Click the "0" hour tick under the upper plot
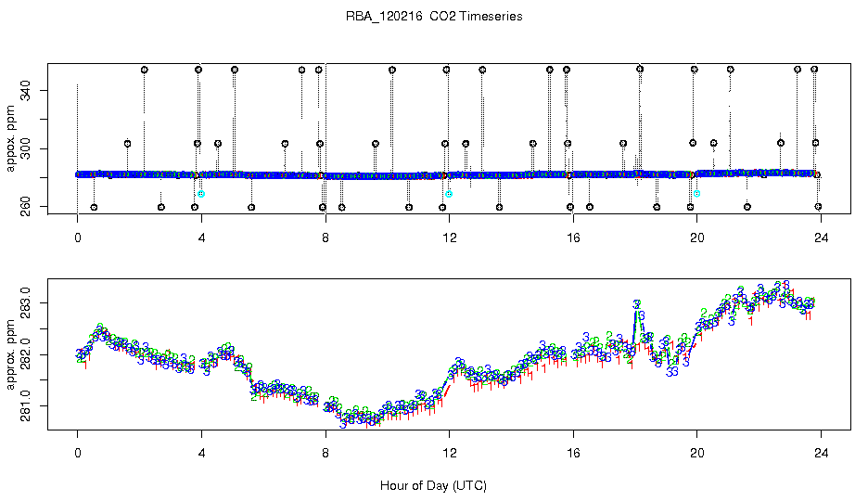 (78, 238)
